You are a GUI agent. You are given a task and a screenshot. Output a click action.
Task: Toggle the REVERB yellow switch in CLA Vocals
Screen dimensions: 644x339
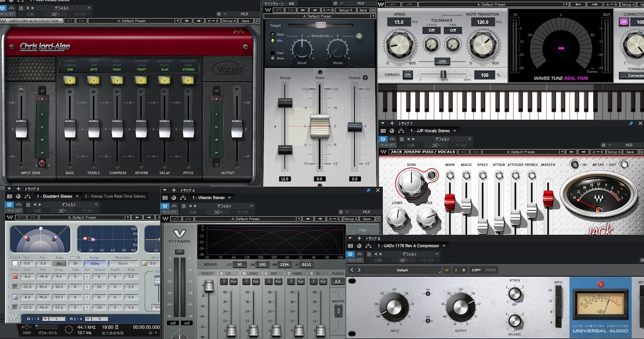click(141, 80)
